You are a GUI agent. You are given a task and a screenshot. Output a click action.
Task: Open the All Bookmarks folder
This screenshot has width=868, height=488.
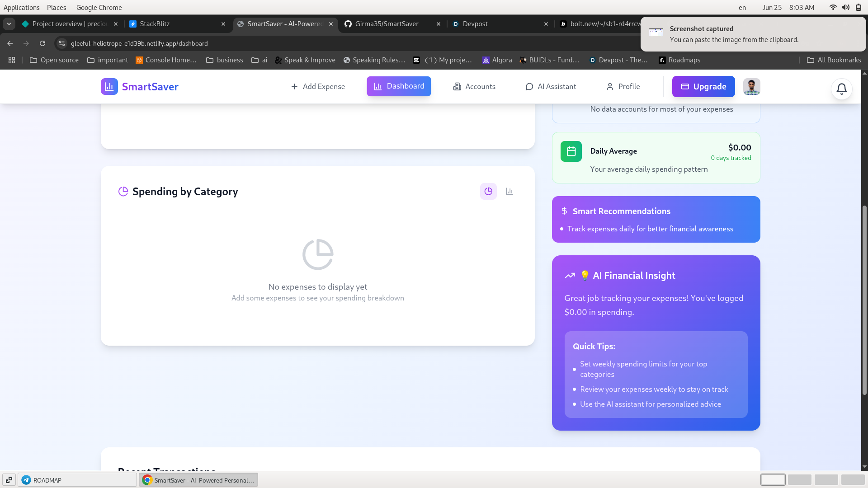coord(834,60)
